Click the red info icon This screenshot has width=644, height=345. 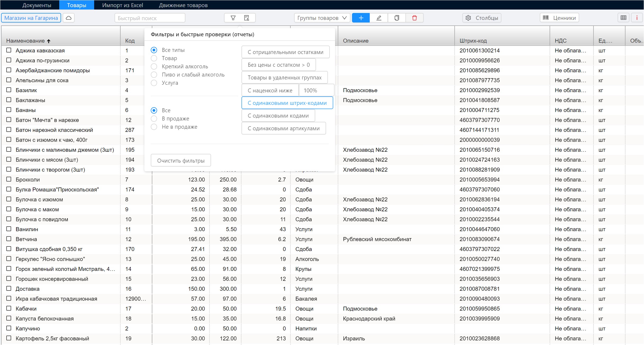pos(637,18)
